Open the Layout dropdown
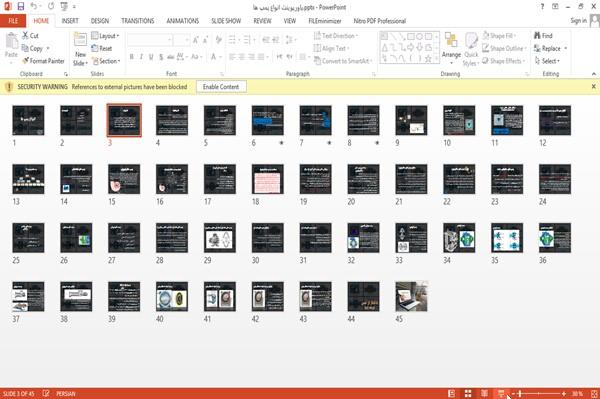This screenshot has height=399, width=600. coord(106,36)
